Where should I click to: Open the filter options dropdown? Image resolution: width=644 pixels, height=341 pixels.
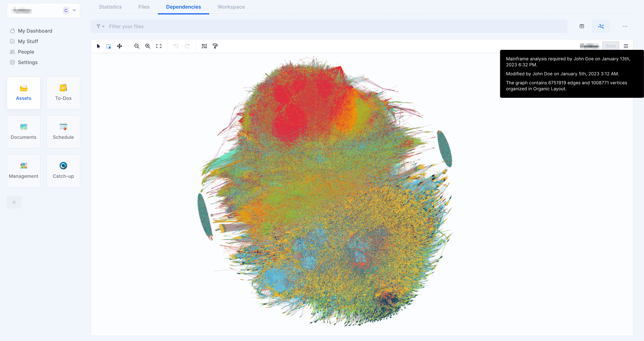(100, 26)
